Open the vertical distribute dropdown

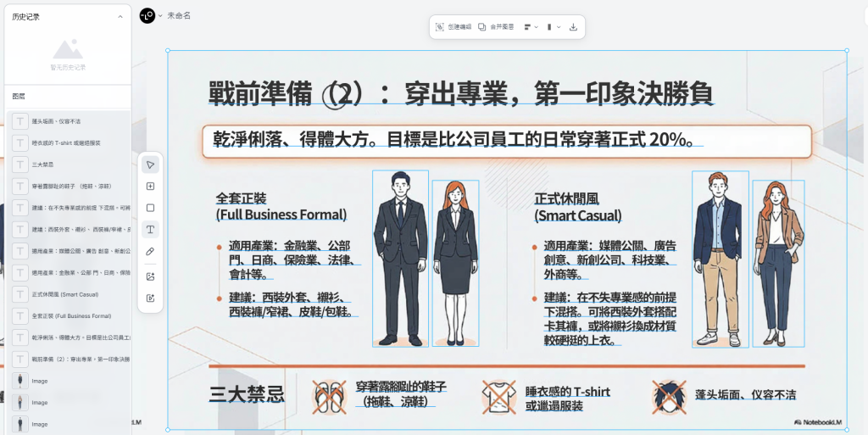[x=554, y=26]
